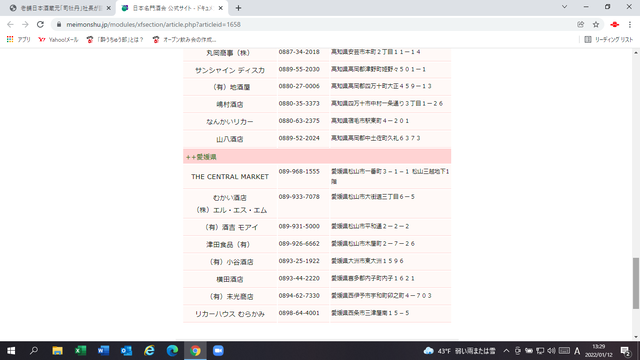Screen dimensions: 640x360
Task: Click the scrollbar up arrow
Action: (x=636, y=53)
